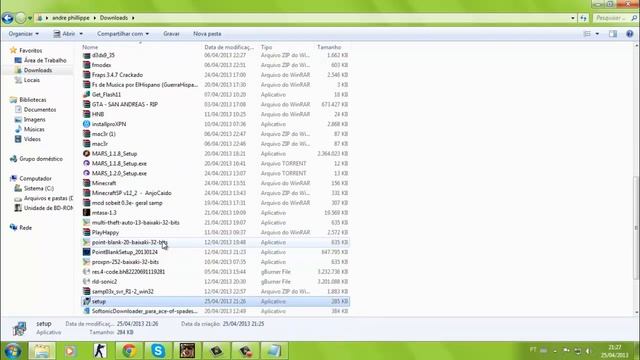The image size is (640, 360).
Task: Open Windows Explorer taskbar icon
Action: pyautogui.click(x=41, y=351)
